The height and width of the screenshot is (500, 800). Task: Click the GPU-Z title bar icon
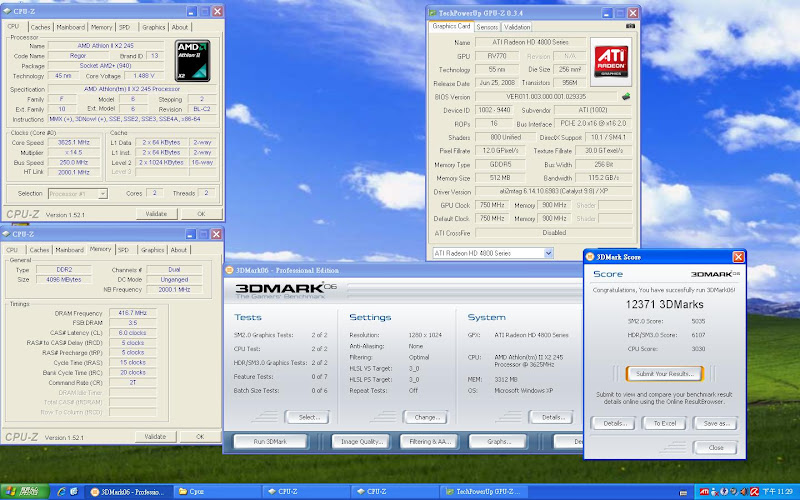point(433,13)
